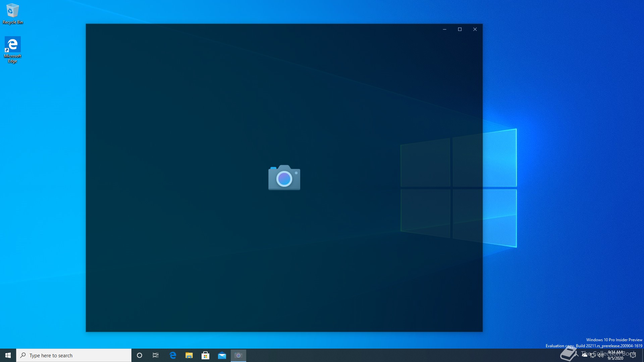
Task: Close the Camera app window
Action: 475,29
